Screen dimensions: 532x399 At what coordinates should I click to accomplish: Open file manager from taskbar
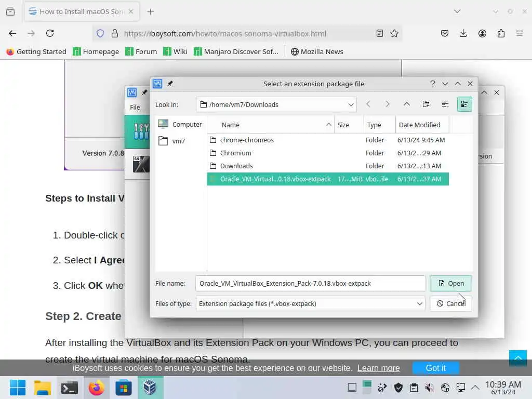click(x=43, y=388)
